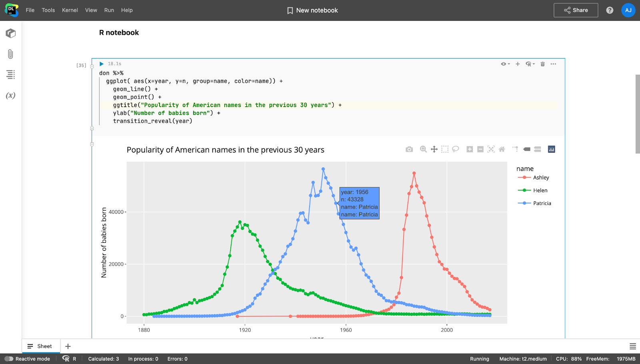Open the Variables (x) panel
The image size is (640, 364).
click(11, 95)
